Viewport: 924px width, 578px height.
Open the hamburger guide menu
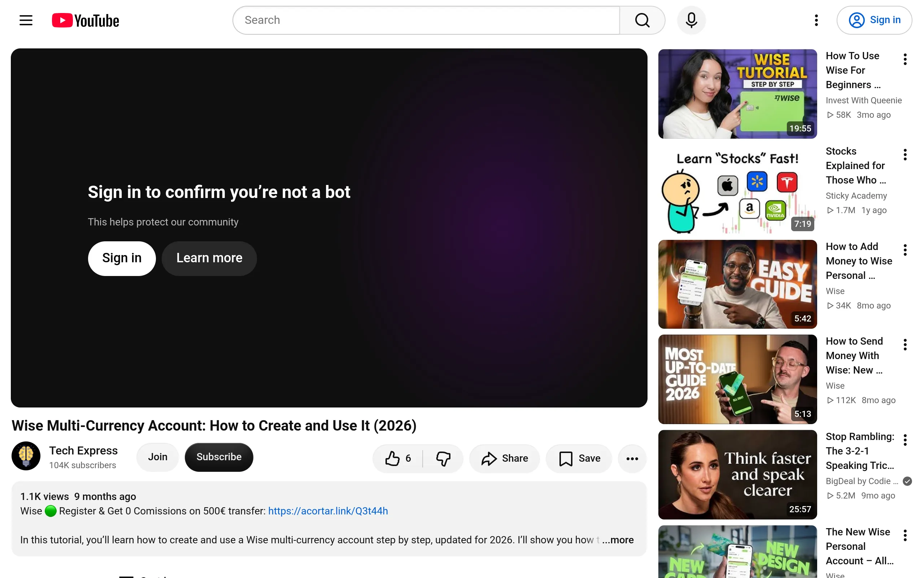click(x=26, y=20)
